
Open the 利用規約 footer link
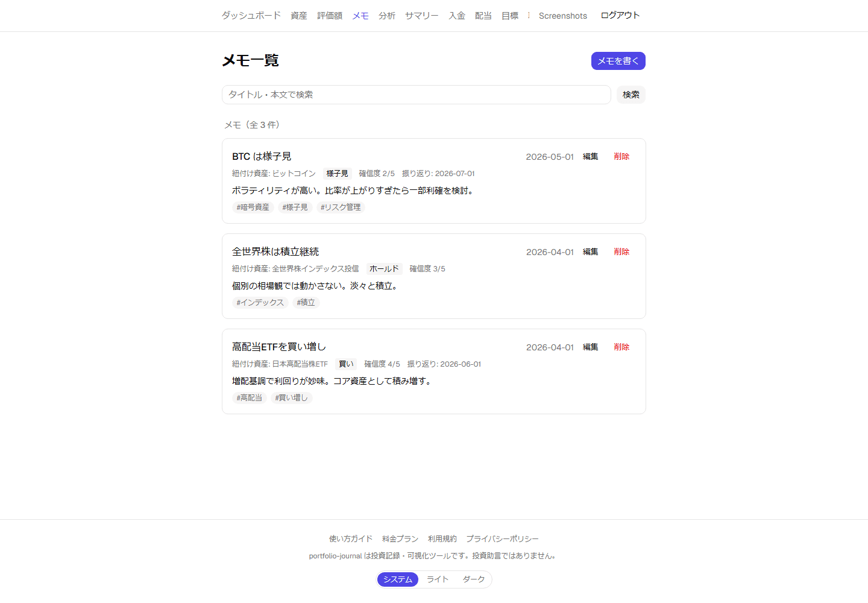[x=442, y=539]
